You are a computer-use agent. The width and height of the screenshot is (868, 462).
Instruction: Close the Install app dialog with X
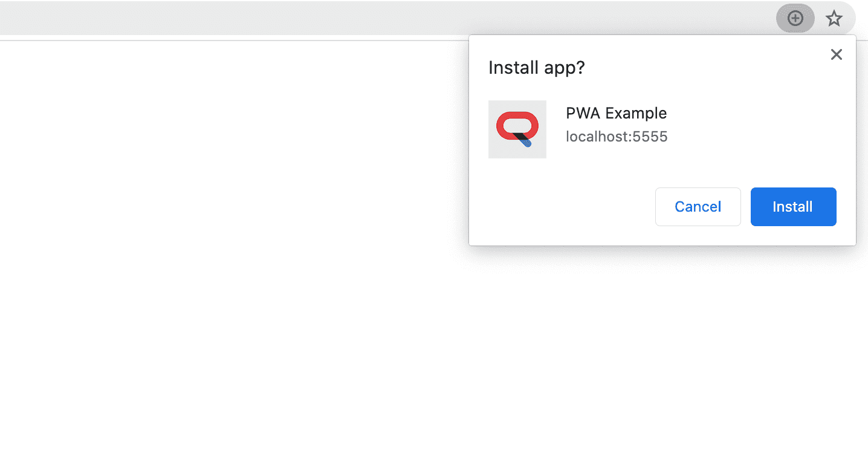(x=836, y=54)
